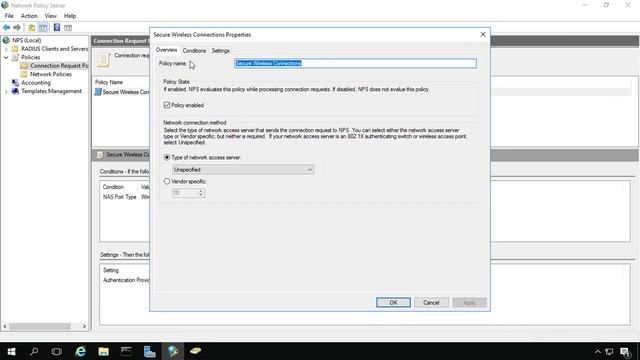
Task: Select the Policies tree node
Action: pos(31,57)
